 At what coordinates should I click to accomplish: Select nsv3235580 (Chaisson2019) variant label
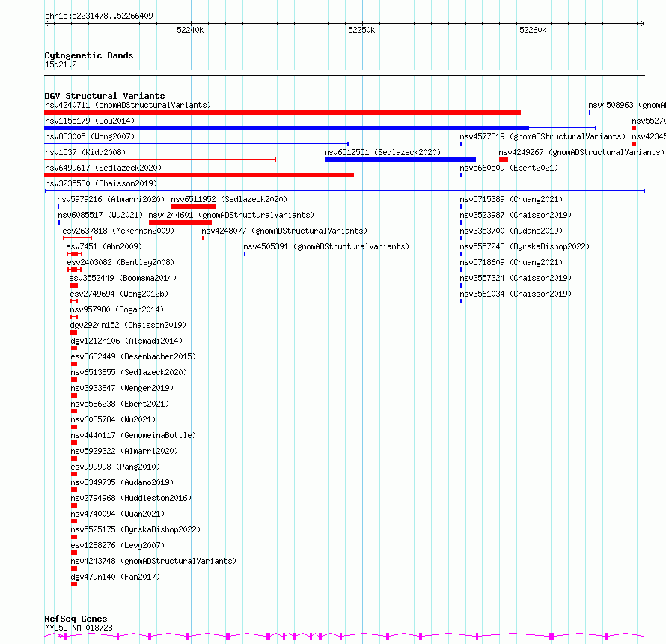pyautogui.click(x=101, y=183)
